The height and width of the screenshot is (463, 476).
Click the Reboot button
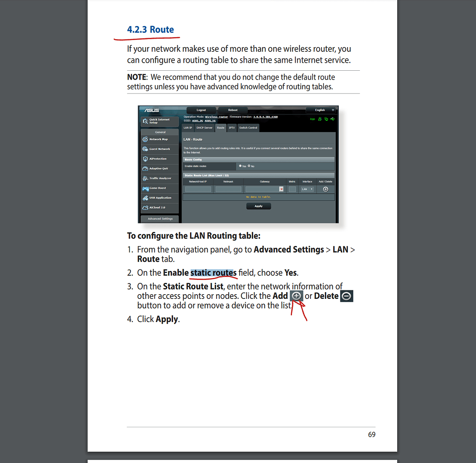coord(233,110)
